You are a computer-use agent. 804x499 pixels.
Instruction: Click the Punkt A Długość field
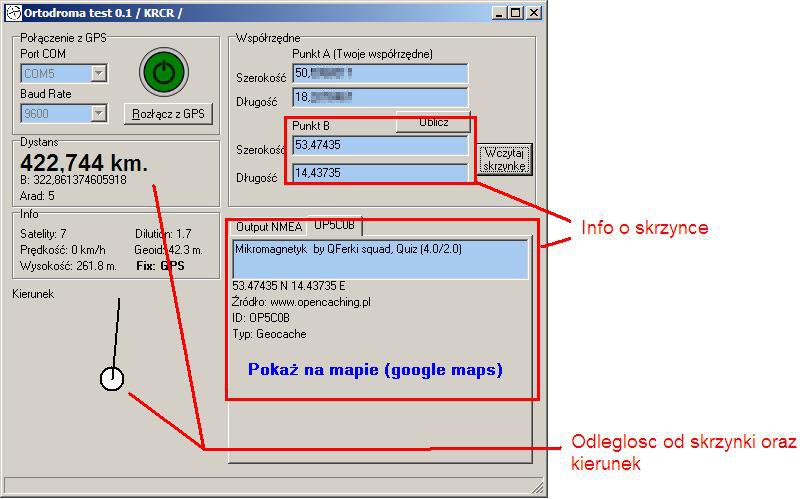click(380, 97)
